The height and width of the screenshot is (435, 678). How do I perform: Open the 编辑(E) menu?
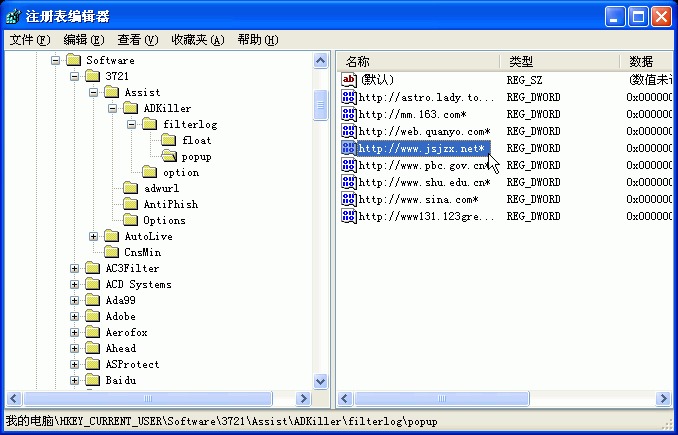84,40
